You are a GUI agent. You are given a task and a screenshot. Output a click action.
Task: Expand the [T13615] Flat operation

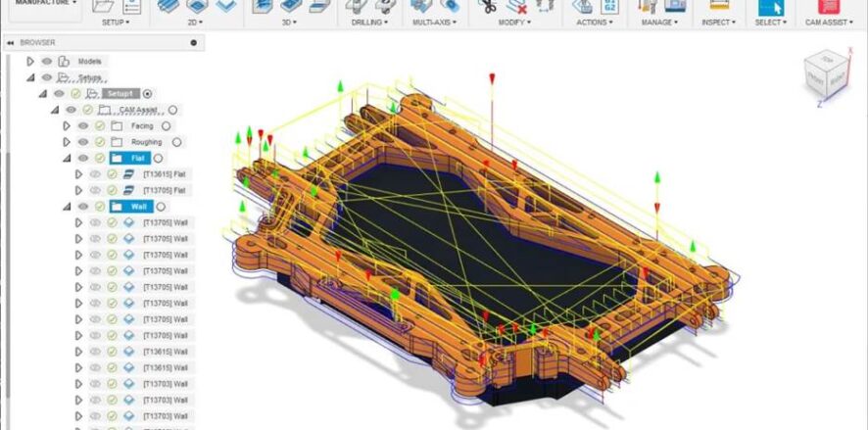click(78, 174)
